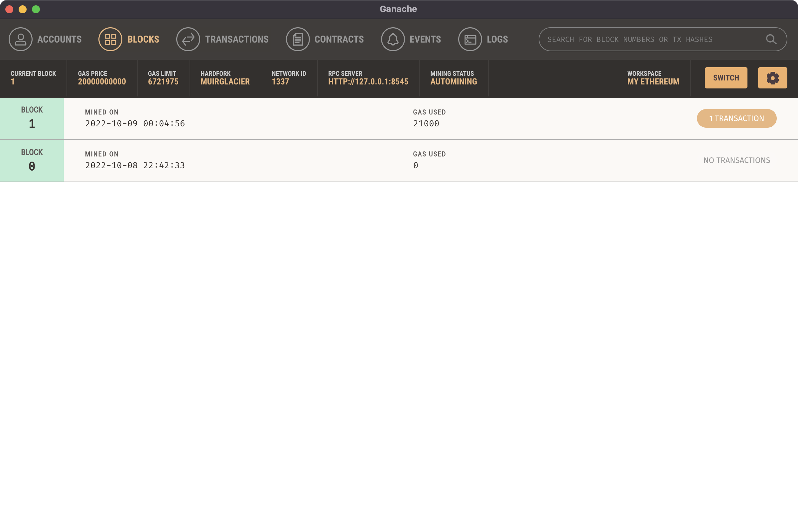
Task: Click the network ID value 1337
Action: pos(280,82)
